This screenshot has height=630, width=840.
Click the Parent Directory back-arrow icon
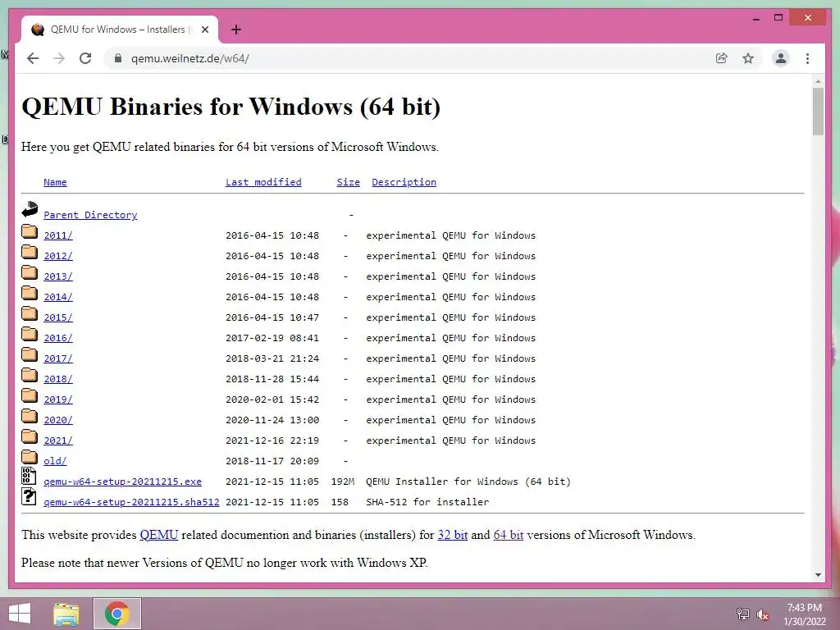30,209
